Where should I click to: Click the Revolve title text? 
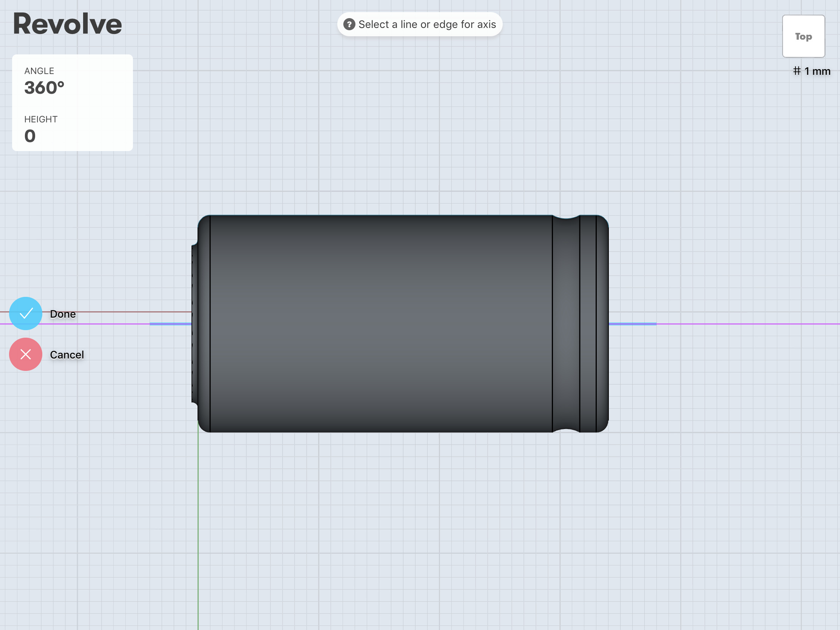click(x=67, y=24)
